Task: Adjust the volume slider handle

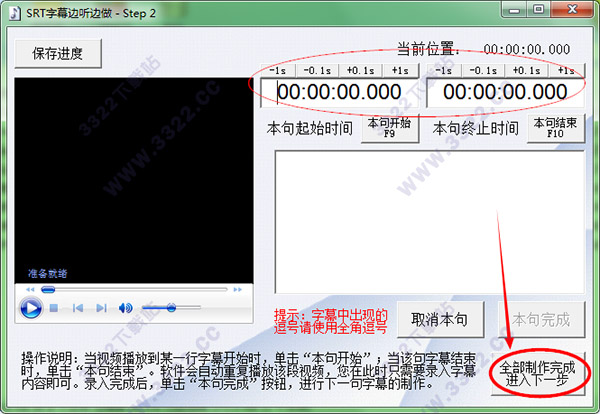Action: pos(171,307)
